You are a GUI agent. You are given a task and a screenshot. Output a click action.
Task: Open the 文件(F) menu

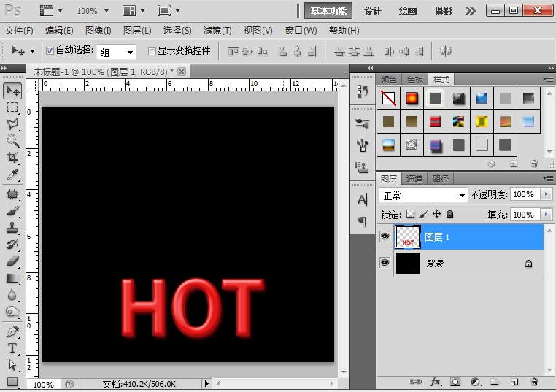(19, 31)
